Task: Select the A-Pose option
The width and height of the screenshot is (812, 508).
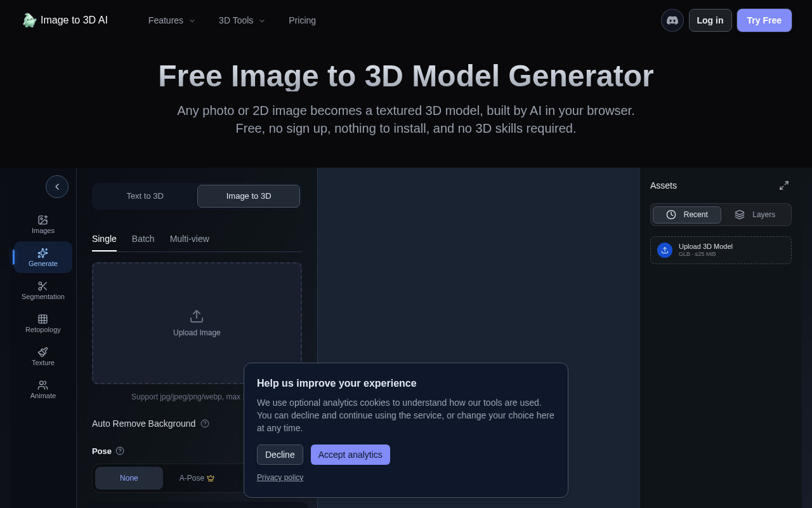Action: (197, 478)
